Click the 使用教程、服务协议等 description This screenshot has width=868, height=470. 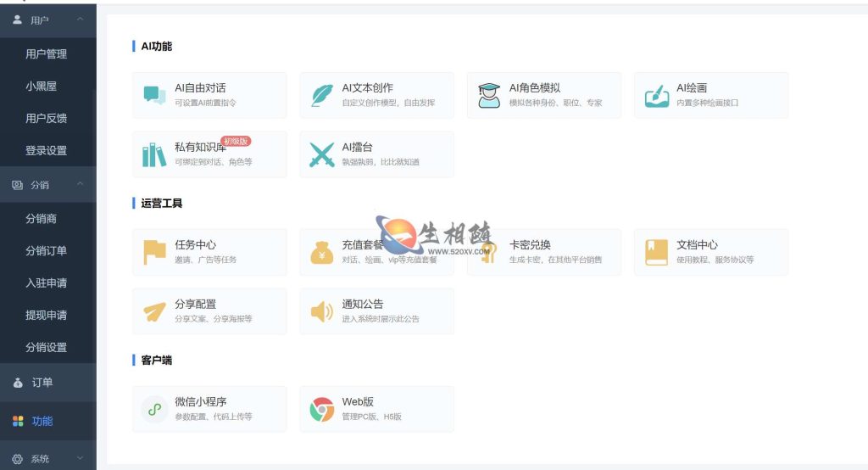[x=715, y=260]
